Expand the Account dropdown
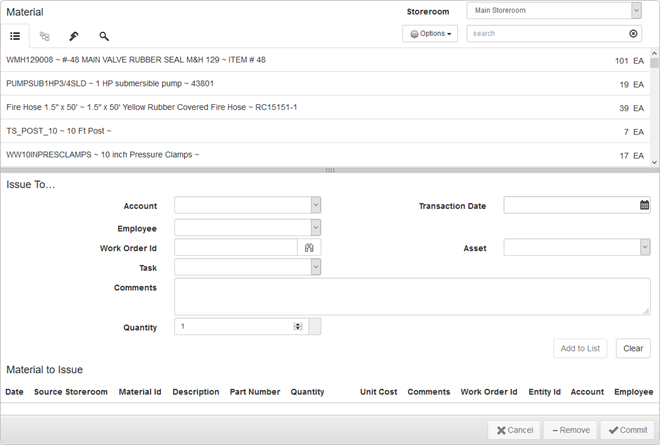The image size is (660, 445). coord(315,205)
